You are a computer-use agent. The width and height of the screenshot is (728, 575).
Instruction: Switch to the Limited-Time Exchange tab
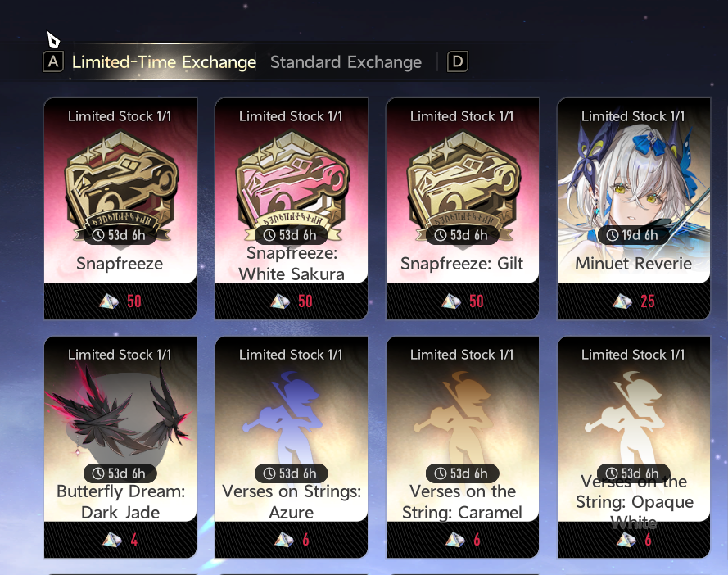164,61
